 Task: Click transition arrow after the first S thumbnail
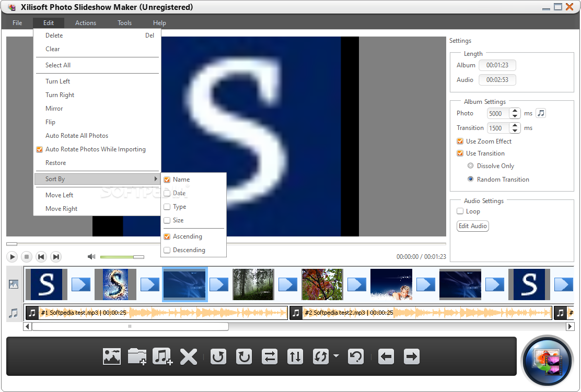81,284
